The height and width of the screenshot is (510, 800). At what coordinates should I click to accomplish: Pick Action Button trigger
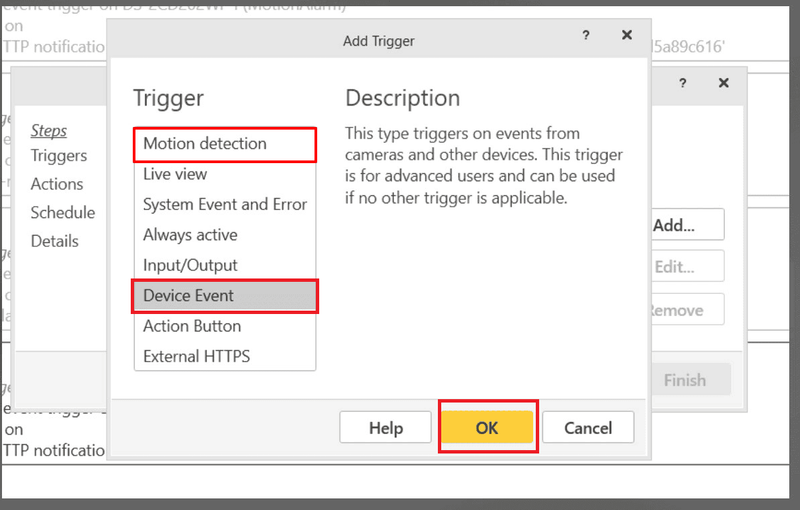coord(225,326)
